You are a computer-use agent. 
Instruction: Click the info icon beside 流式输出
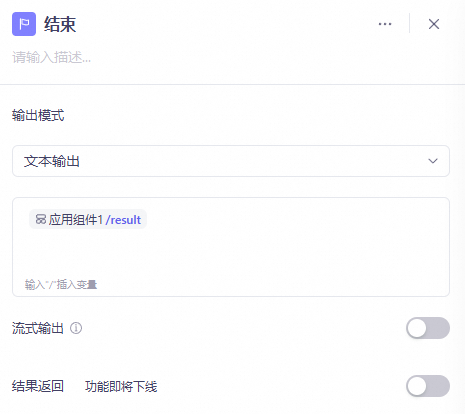click(x=76, y=328)
